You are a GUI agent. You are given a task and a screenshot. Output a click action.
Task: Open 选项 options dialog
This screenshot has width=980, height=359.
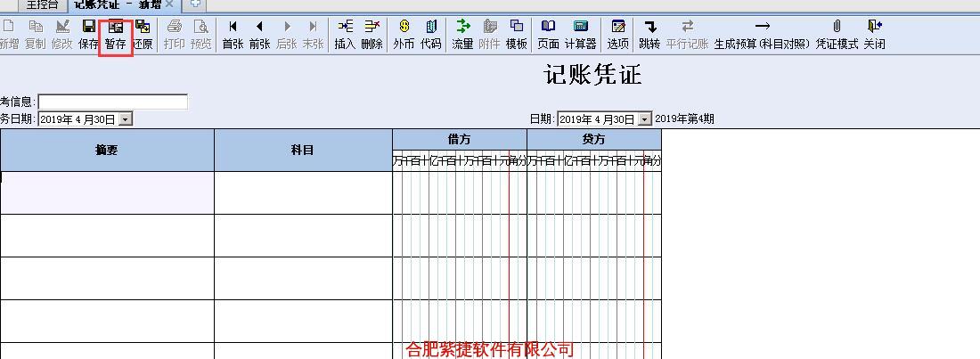tap(618, 34)
